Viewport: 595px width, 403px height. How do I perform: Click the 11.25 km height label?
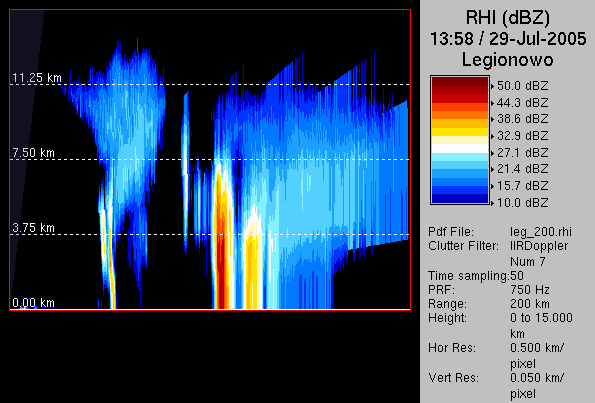tap(37, 78)
